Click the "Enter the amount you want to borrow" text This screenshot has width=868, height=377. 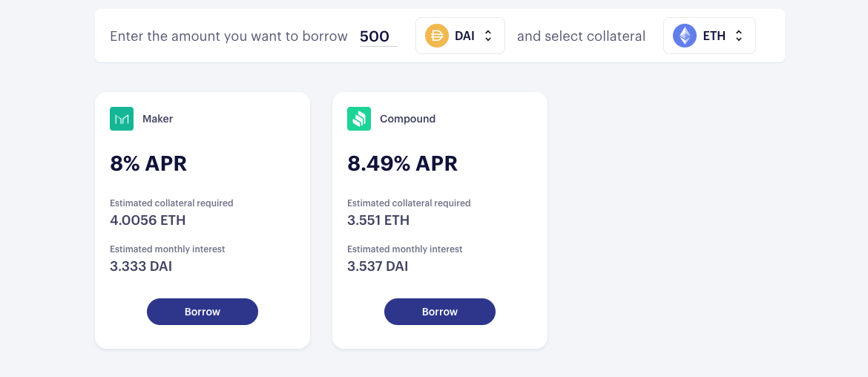[x=228, y=36]
